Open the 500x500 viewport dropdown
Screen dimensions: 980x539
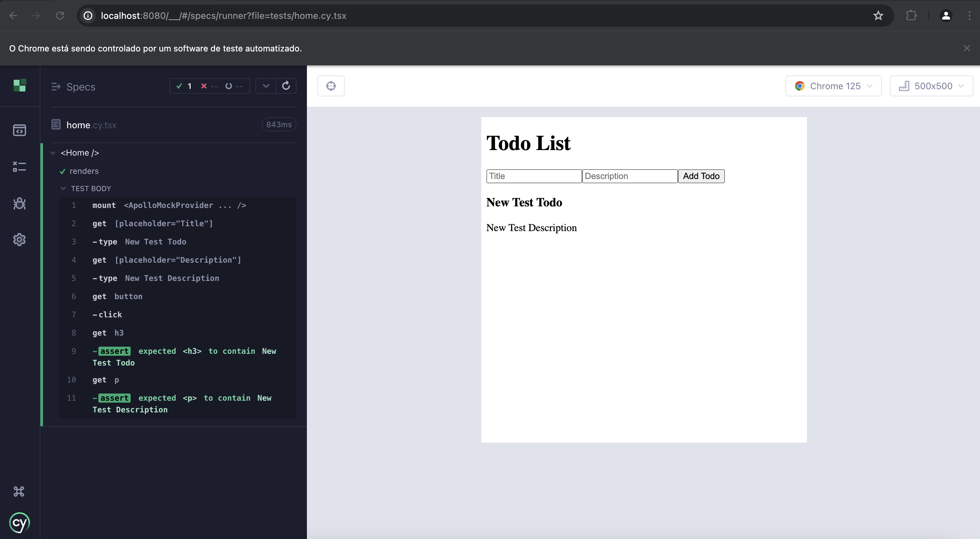tap(931, 86)
